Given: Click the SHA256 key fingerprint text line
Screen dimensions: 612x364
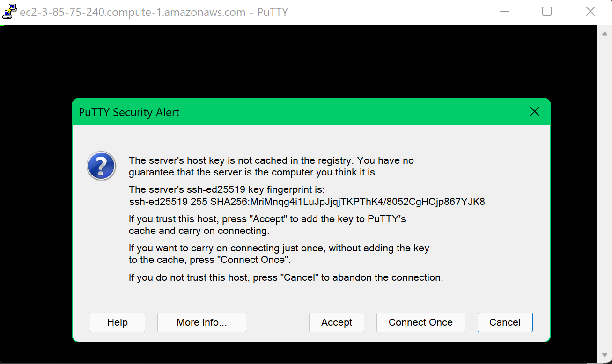Looking at the screenshot, I should click(x=307, y=202).
